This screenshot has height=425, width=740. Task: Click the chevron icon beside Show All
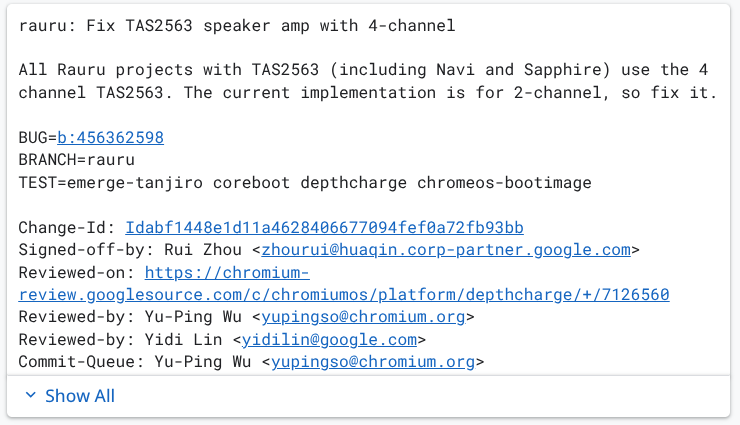[29, 396]
